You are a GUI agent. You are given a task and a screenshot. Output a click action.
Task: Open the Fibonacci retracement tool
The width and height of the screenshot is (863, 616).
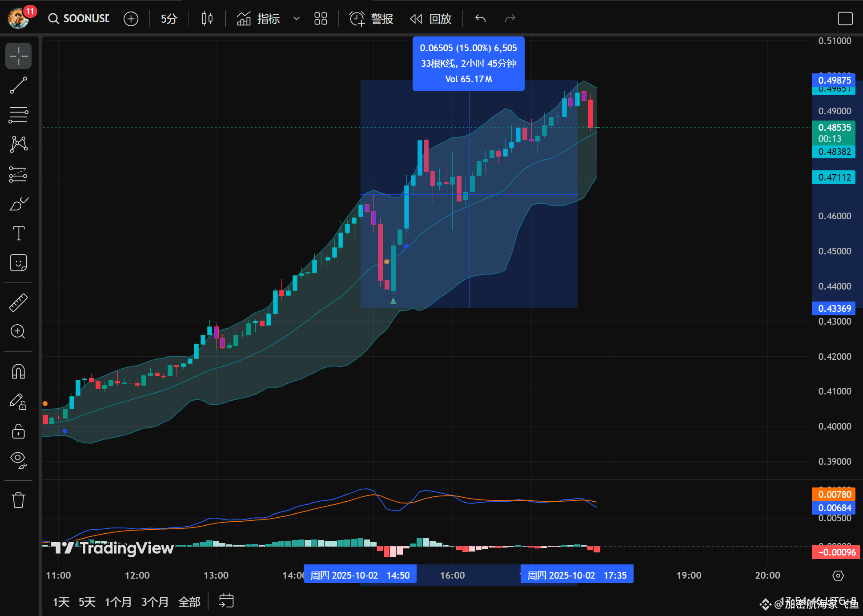coord(18,115)
